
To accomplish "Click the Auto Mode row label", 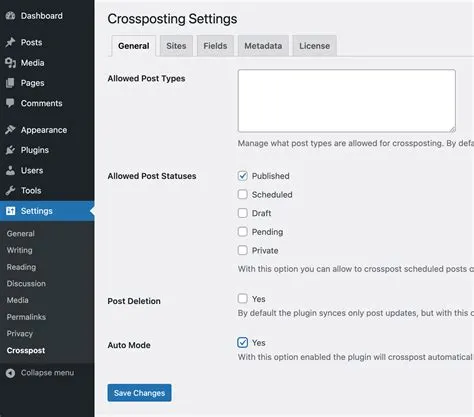I will point(129,345).
